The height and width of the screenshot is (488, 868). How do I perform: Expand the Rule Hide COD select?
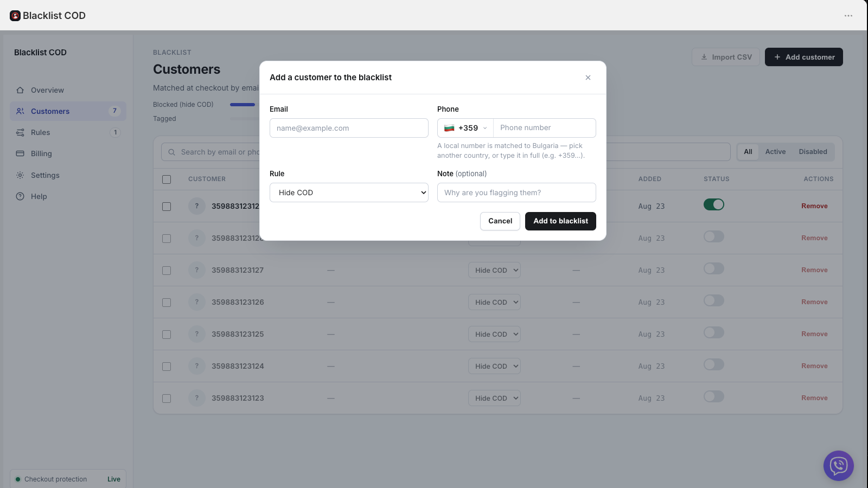point(349,192)
